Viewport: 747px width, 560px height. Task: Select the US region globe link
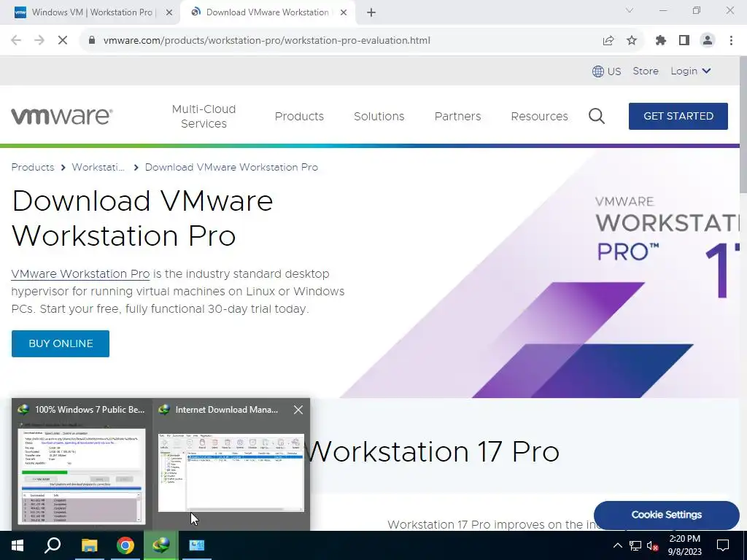pos(606,71)
